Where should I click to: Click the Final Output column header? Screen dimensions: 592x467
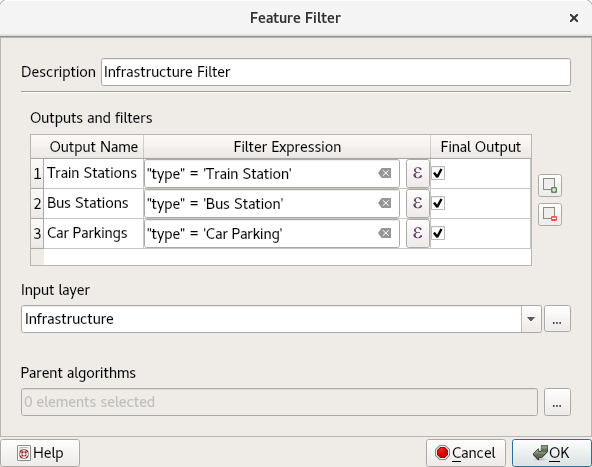pyautogui.click(x=481, y=146)
